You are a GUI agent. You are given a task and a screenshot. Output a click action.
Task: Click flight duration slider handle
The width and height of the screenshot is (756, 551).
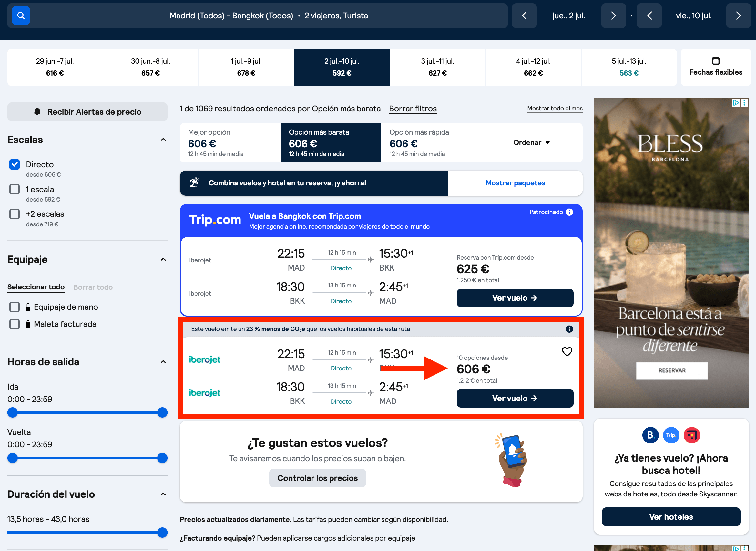162,533
